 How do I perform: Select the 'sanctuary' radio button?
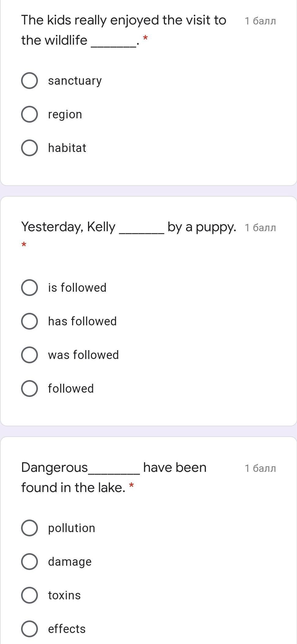coord(30,81)
